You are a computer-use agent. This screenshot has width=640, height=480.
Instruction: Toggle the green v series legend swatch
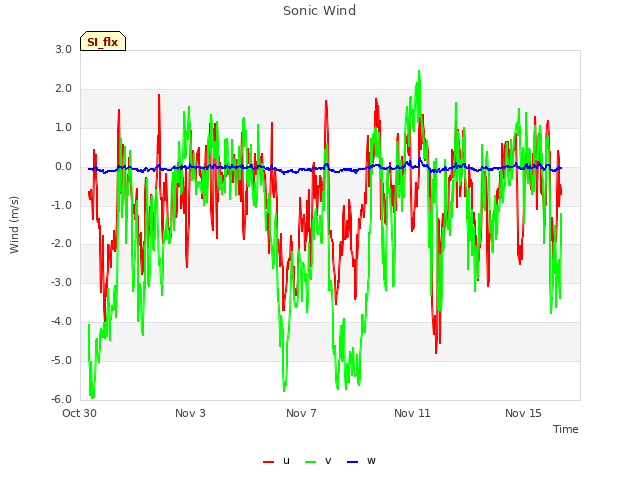click(x=311, y=462)
